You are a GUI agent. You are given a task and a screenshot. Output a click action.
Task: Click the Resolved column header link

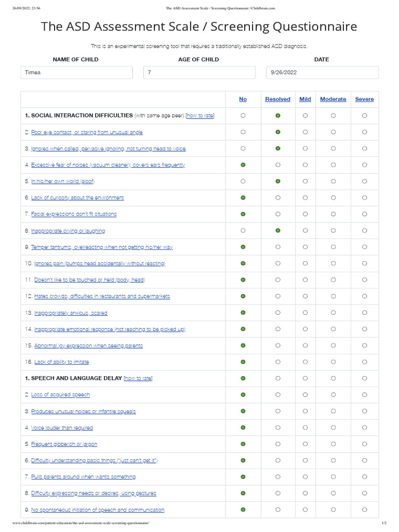pyautogui.click(x=278, y=99)
